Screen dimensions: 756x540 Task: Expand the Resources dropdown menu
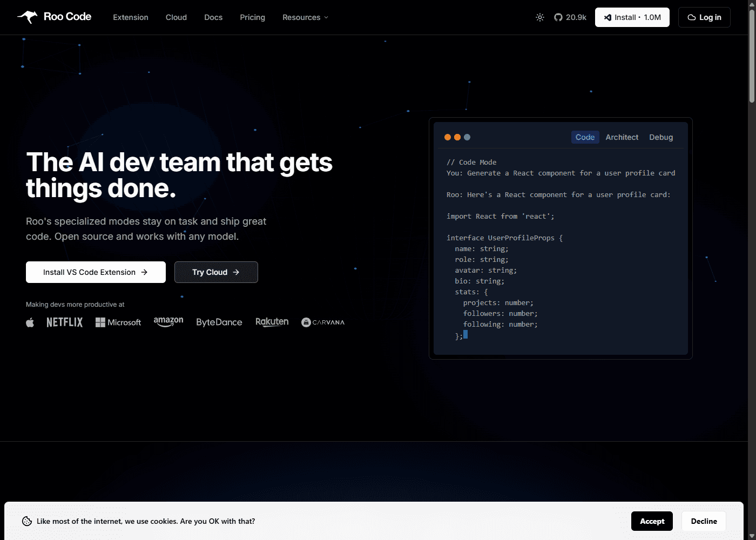pos(305,17)
